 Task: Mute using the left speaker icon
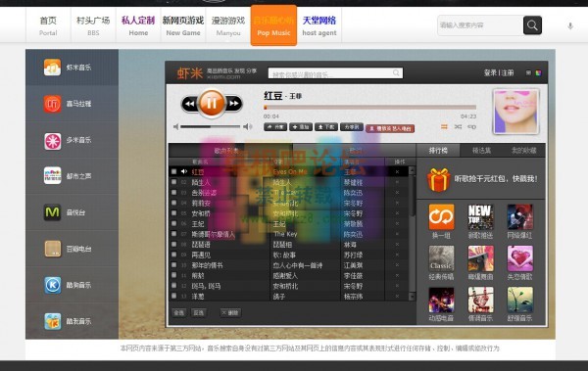[175, 126]
